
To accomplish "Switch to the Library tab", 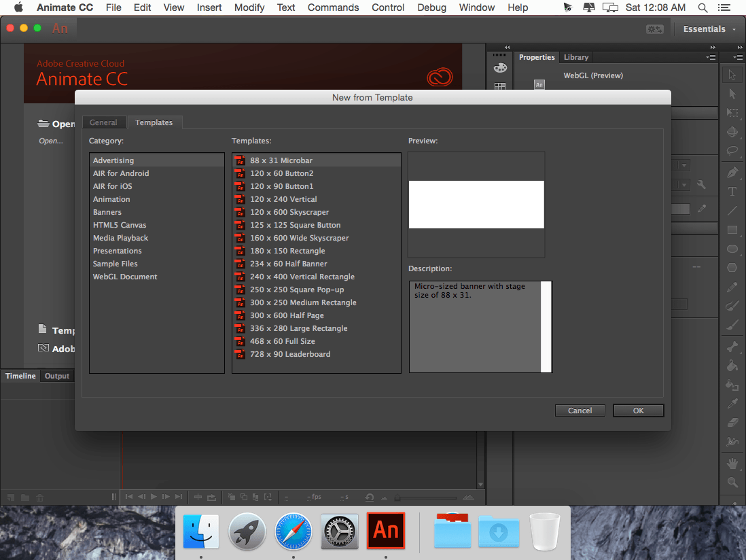I will click(576, 57).
